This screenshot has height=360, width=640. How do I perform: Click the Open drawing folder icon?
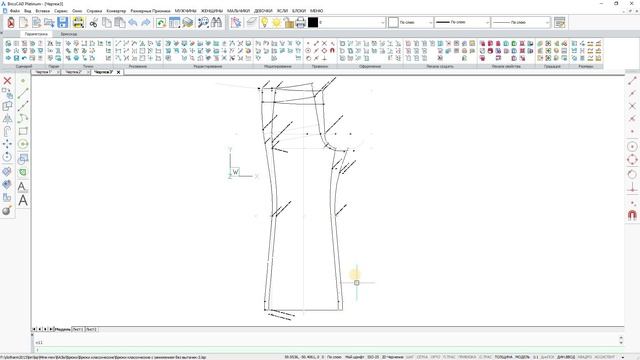coord(50,22)
